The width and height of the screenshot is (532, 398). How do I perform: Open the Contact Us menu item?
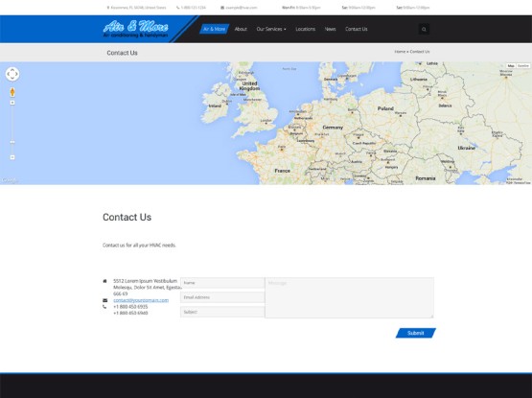[x=357, y=29]
